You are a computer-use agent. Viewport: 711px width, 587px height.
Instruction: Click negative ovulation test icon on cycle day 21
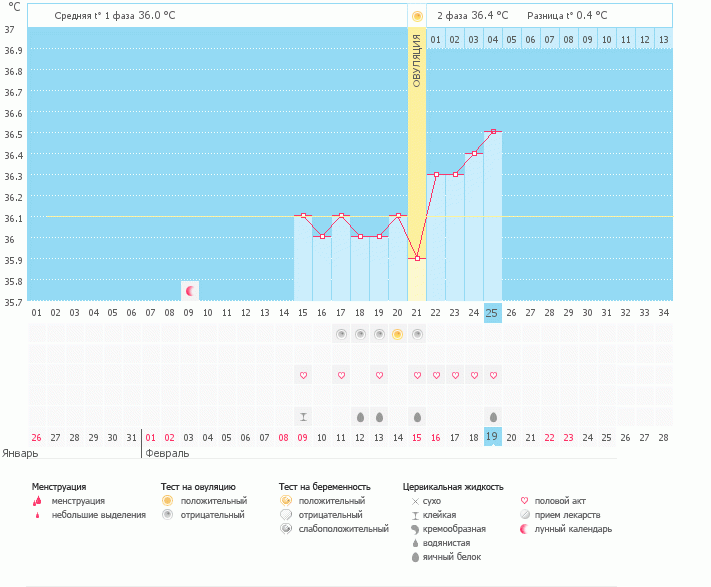click(417, 335)
